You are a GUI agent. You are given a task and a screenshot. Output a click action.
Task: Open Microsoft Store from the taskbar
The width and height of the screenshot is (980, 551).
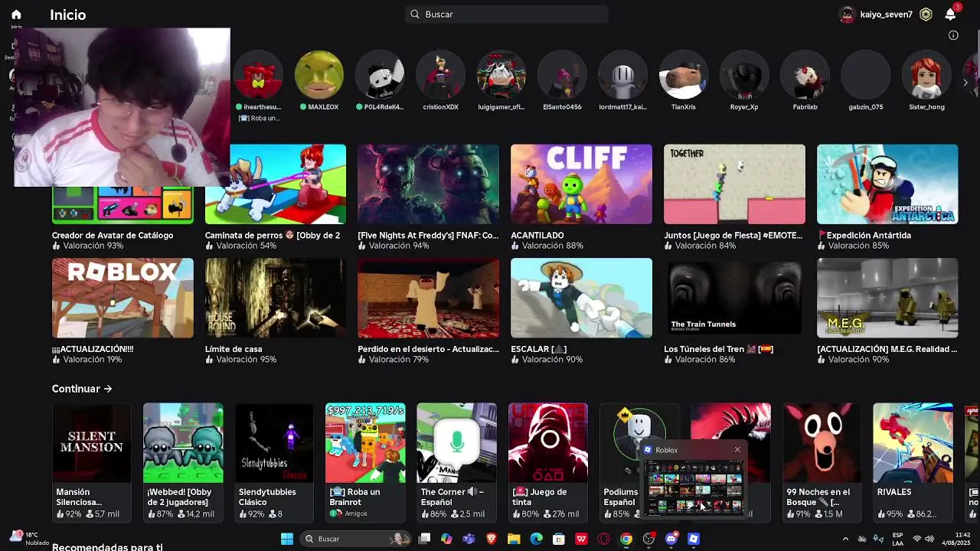click(559, 539)
